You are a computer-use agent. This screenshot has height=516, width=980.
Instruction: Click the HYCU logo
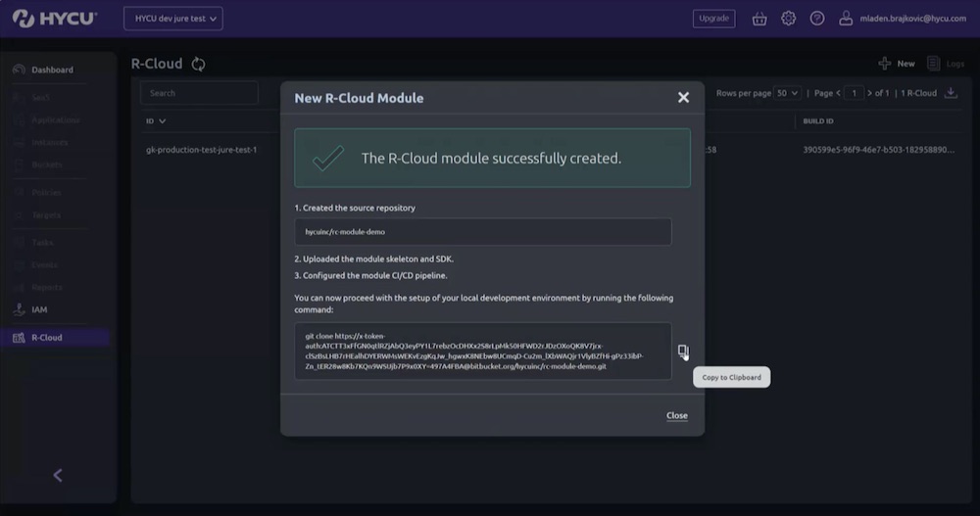coord(54,19)
